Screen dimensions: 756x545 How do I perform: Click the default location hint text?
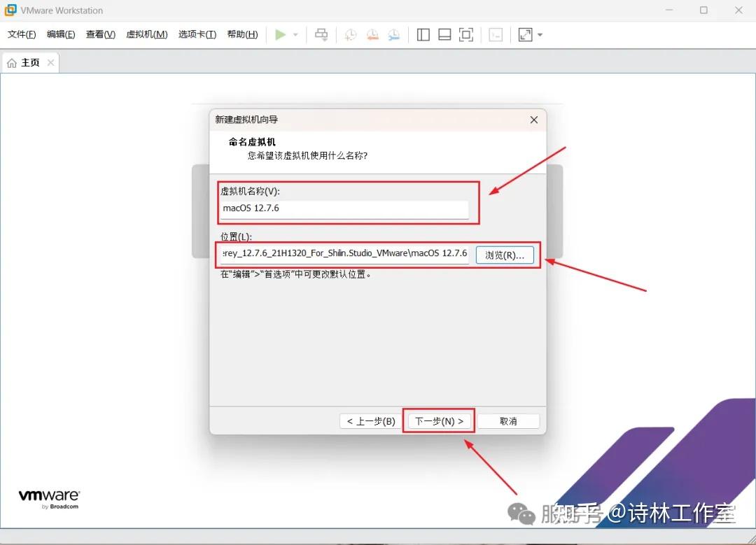coord(296,274)
